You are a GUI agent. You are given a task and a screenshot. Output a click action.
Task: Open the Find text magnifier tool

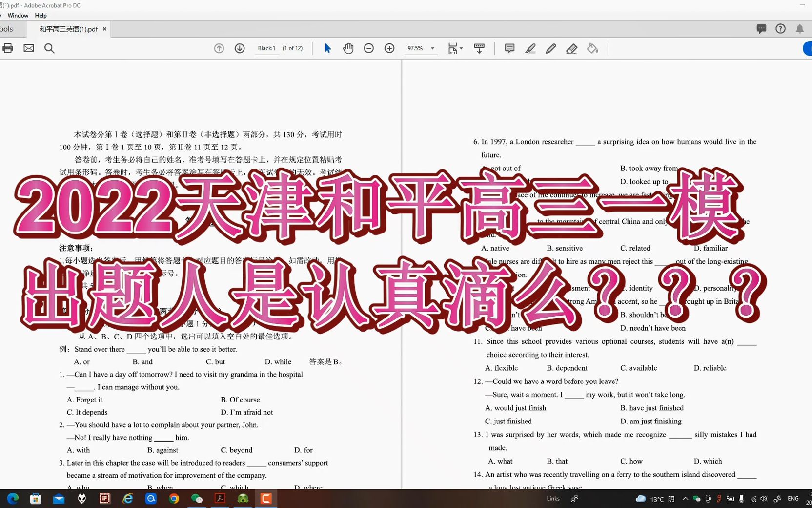pos(49,48)
